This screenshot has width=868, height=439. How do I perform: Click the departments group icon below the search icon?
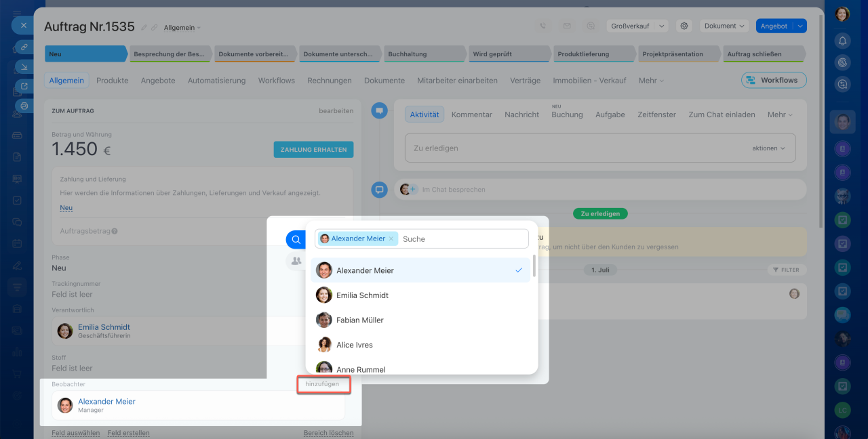tap(296, 261)
